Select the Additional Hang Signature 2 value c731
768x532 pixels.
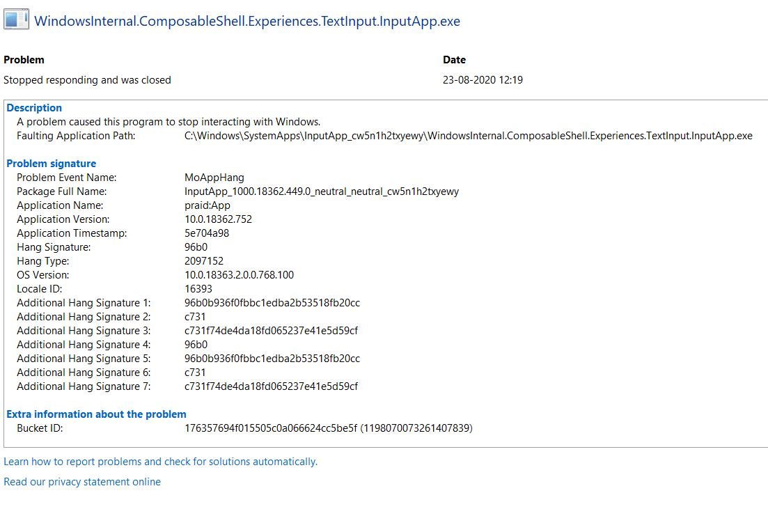[x=195, y=317]
